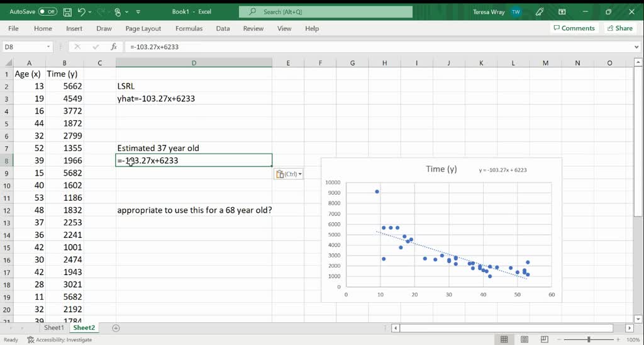The image size is (644, 345).
Task: Open the Paste Options (Ctrl) dropdown
Action: 289,174
